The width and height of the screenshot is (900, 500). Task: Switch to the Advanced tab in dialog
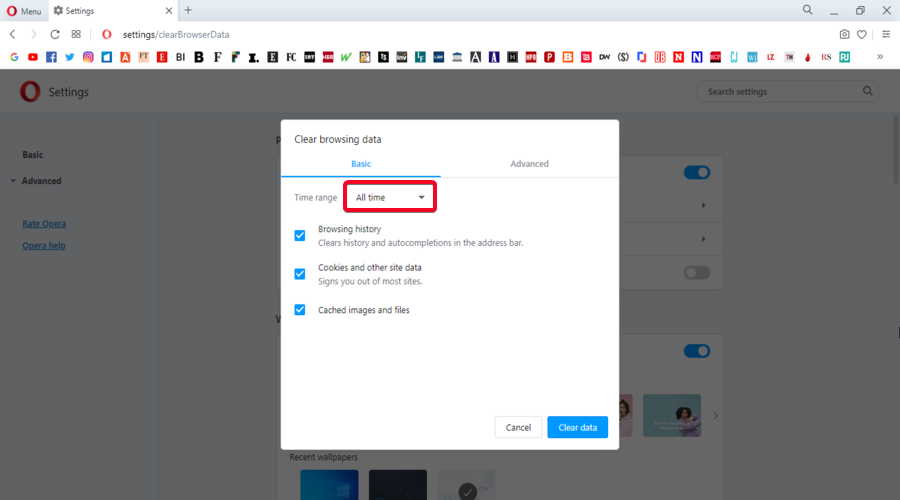pos(529,164)
